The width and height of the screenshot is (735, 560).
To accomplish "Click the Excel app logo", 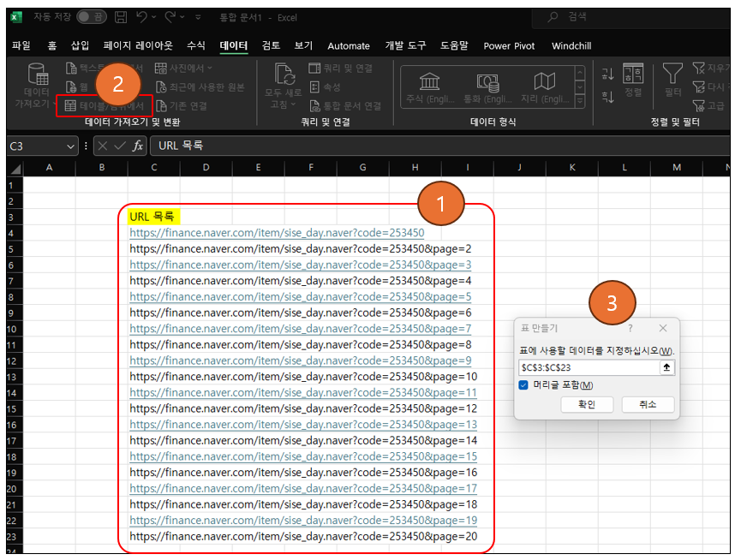I will click(x=16, y=17).
